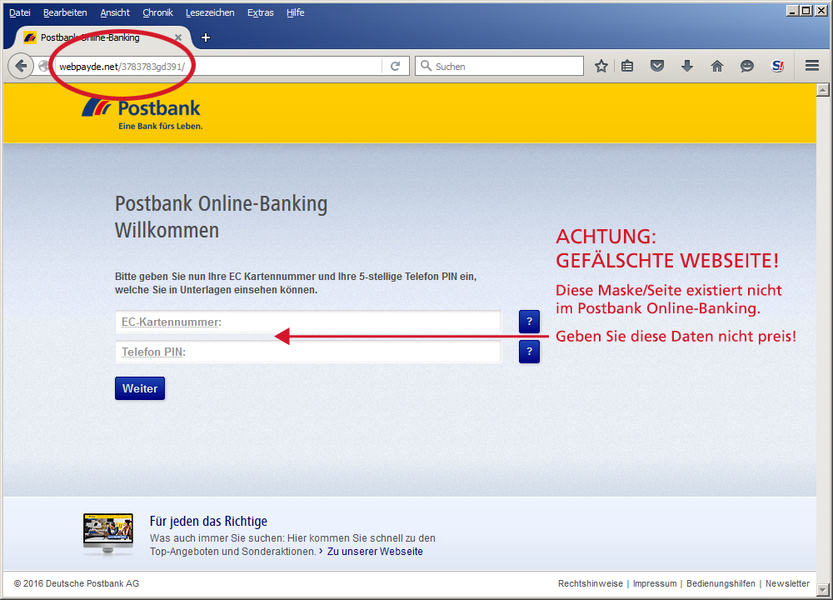Open the Extras menu

click(260, 12)
